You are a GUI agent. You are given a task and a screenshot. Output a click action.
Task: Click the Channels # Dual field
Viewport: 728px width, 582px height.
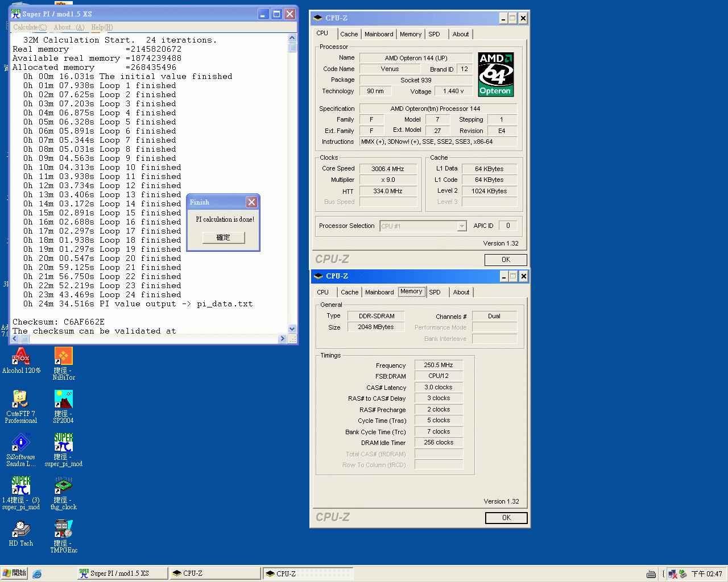point(494,316)
